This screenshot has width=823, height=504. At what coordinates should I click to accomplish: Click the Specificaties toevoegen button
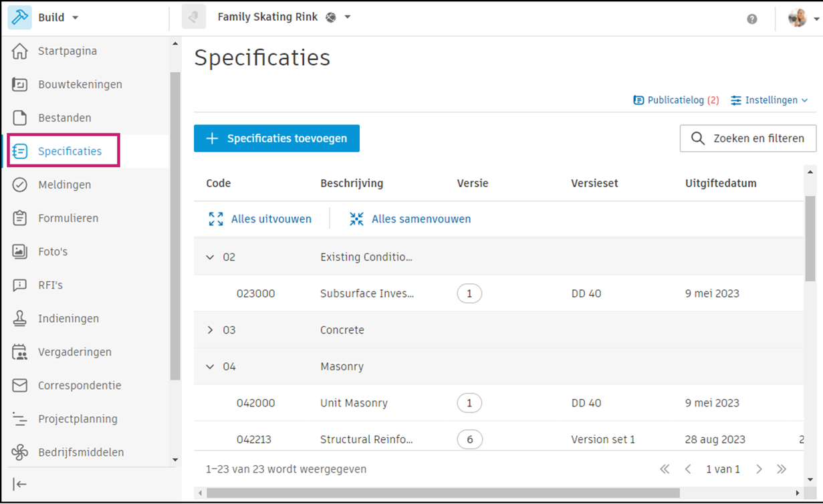pyautogui.click(x=277, y=138)
